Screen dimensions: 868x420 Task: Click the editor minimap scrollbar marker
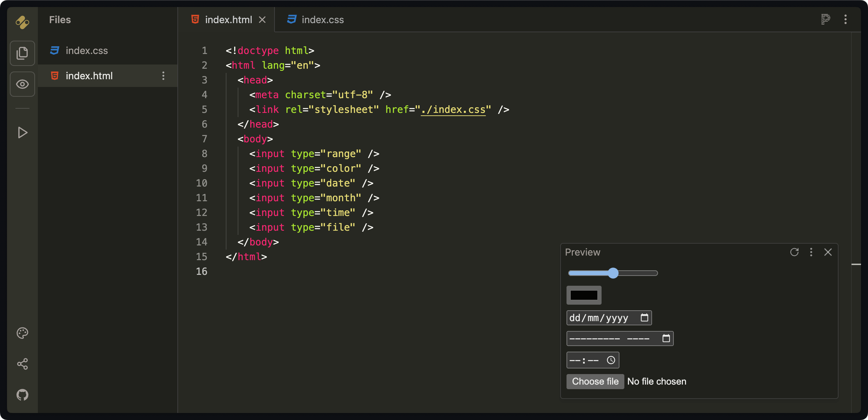pos(856,264)
